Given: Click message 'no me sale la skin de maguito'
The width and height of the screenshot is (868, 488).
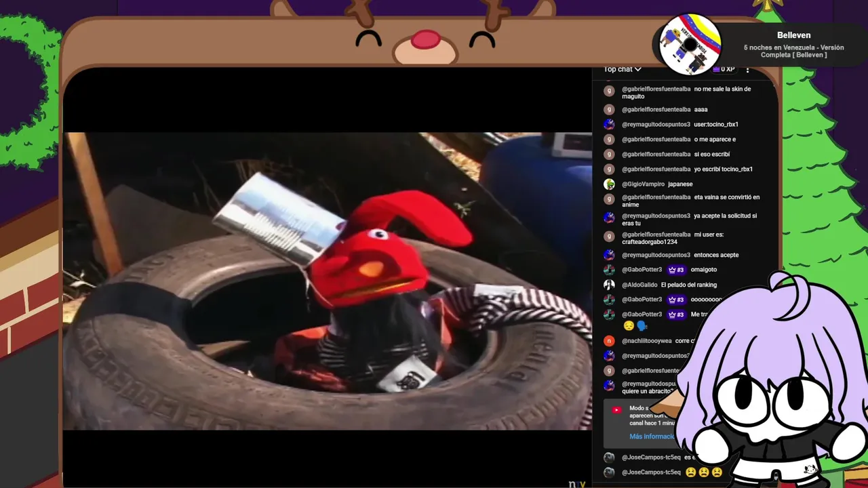Looking at the screenshot, I should point(687,92).
